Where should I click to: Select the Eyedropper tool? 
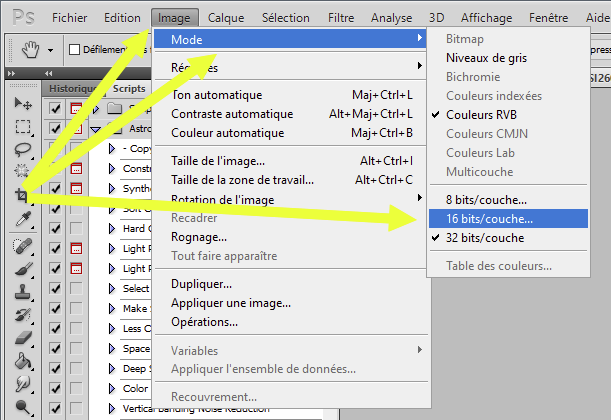click(23, 219)
